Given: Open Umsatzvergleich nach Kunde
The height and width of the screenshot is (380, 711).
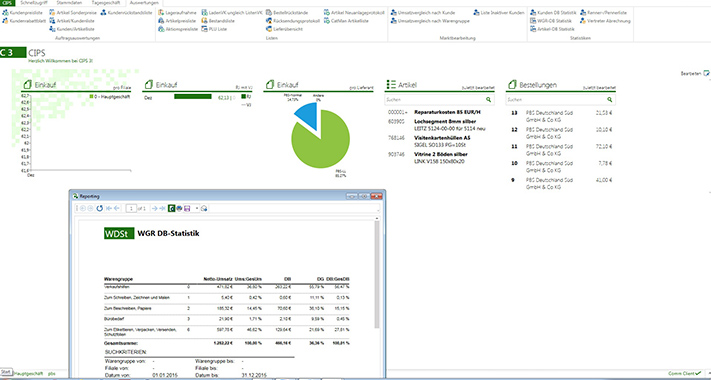Looking at the screenshot, I should tap(423, 13).
